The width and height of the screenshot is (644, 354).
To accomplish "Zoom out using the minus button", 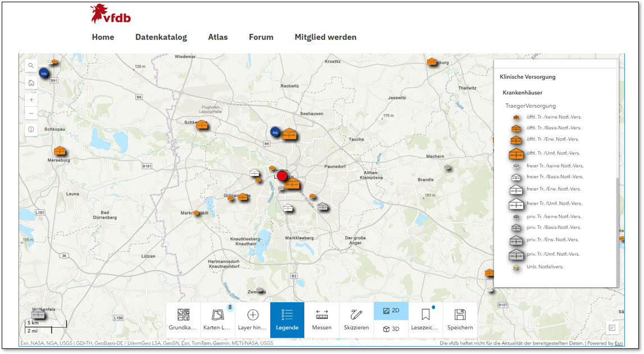I will pos(31,114).
